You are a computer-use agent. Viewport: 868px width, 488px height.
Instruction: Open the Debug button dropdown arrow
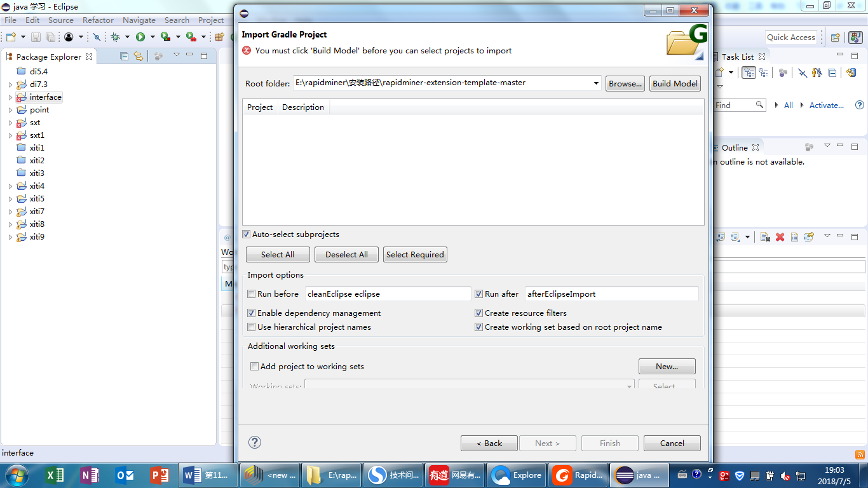pyautogui.click(x=127, y=37)
